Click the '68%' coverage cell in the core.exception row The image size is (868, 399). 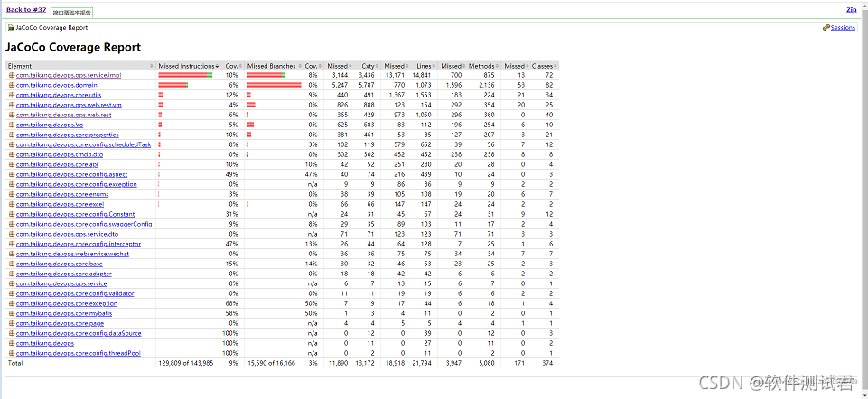pyautogui.click(x=232, y=304)
